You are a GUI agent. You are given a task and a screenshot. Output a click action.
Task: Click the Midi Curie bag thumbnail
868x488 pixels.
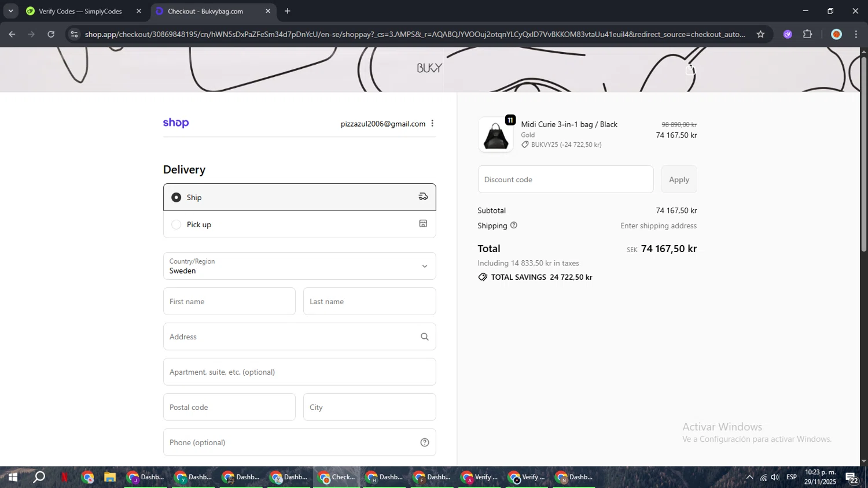496,135
